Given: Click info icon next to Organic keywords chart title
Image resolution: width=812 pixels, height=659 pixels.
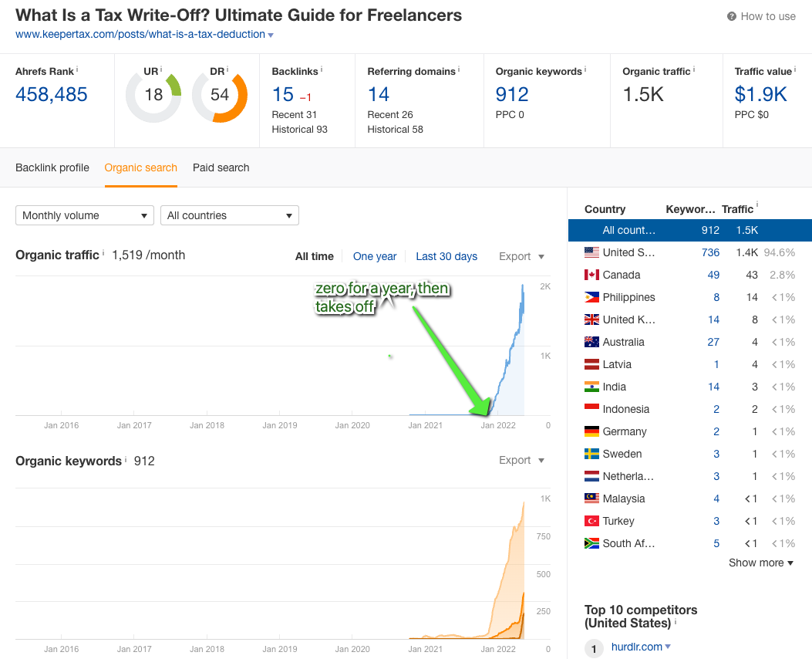Looking at the screenshot, I should point(126,458).
